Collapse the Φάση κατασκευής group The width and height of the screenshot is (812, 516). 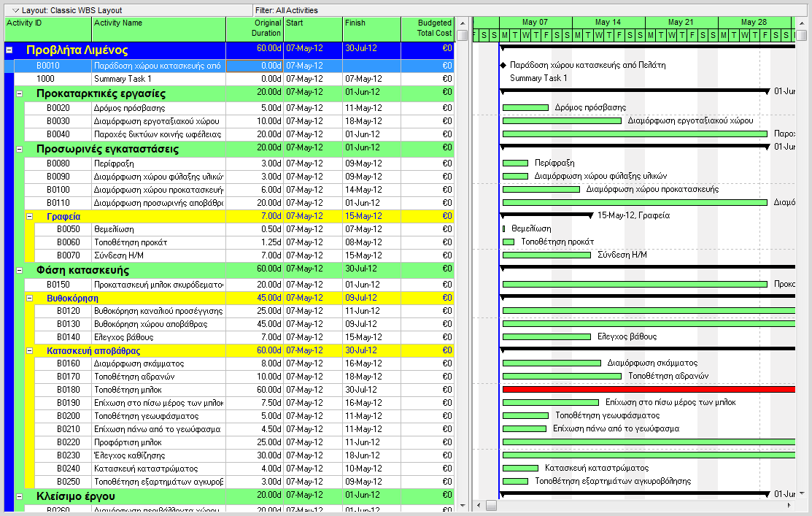click(19, 271)
